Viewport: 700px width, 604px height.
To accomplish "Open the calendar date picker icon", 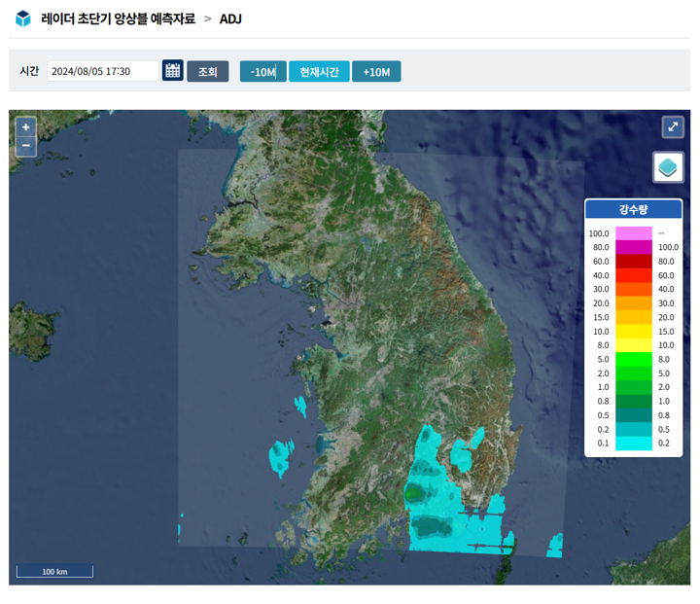I will [x=173, y=71].
